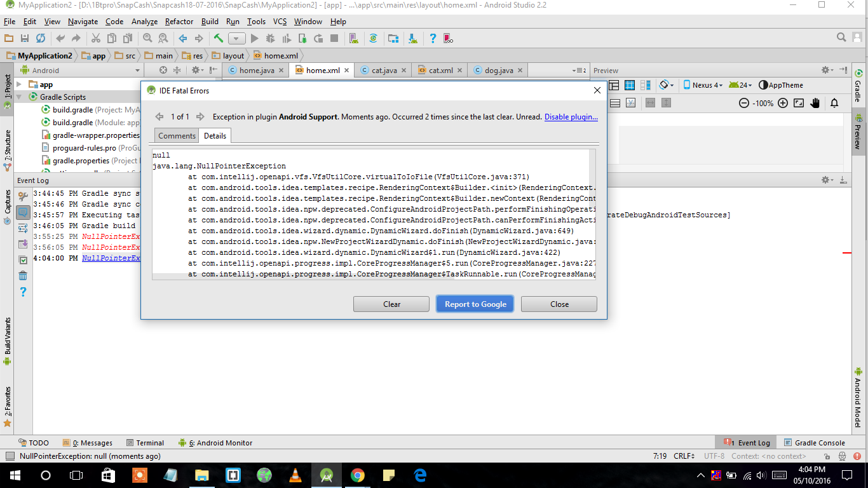The height and width of the screenshot is (488, 868).
Task: Open the Nexus 4 device dropdown
Action: (703, 85)
